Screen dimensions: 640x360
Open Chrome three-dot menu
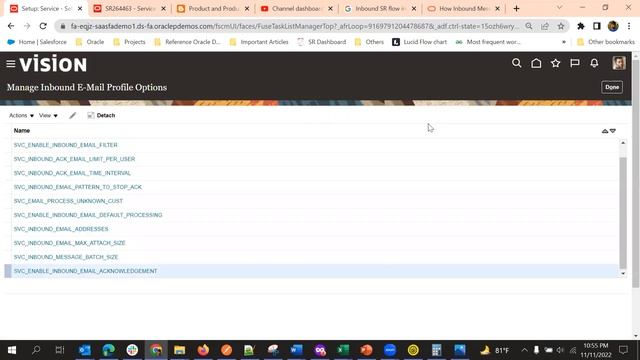629,26
